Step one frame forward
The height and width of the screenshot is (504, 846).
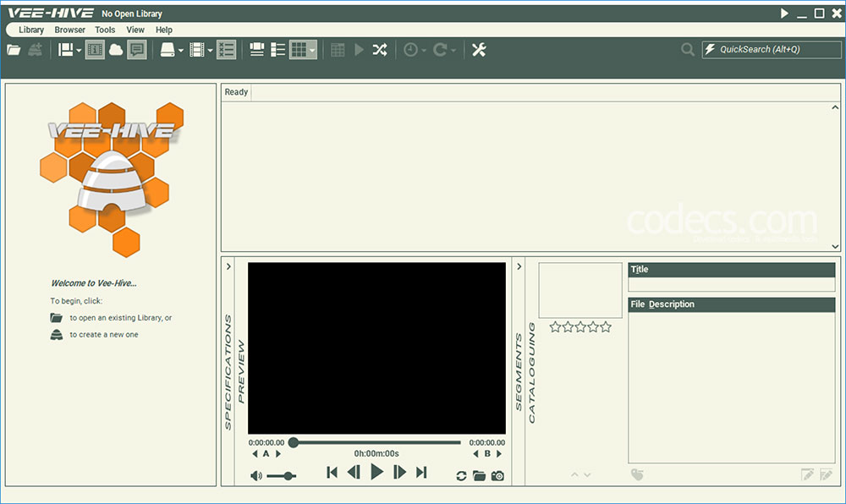pyautogui.click(x=399, y=473)
